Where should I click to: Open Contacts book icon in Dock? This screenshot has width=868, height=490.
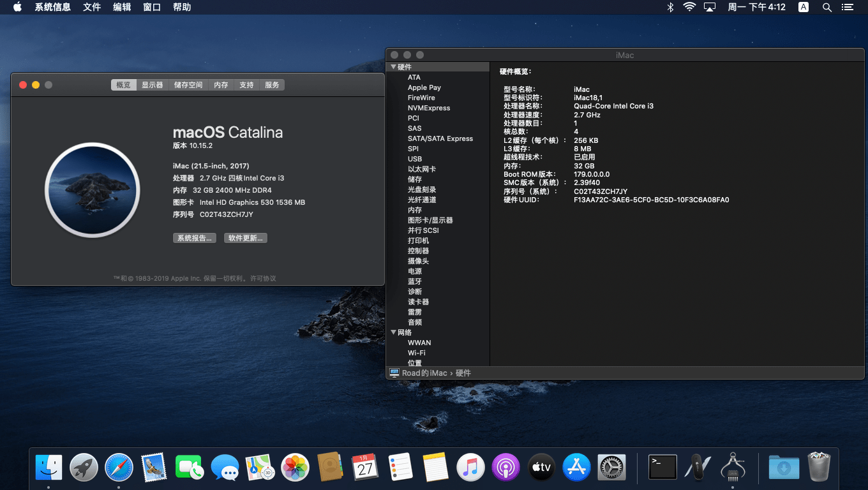tap(330, 468)
